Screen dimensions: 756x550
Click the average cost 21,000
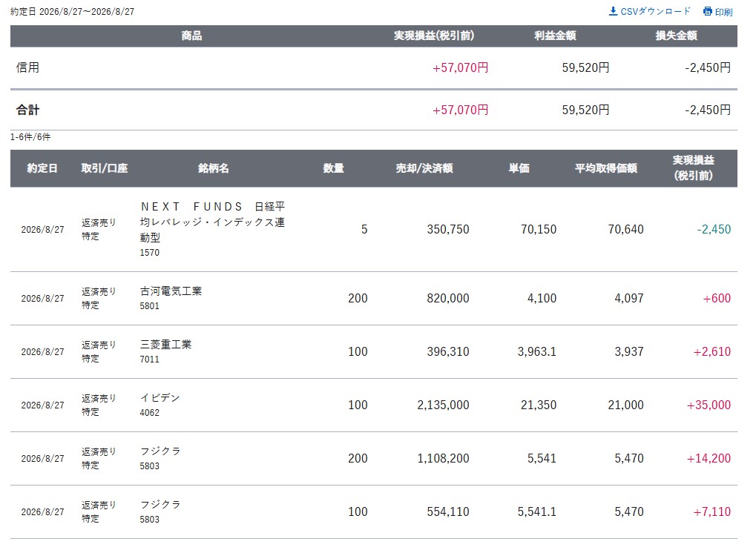tap(626, 405)
